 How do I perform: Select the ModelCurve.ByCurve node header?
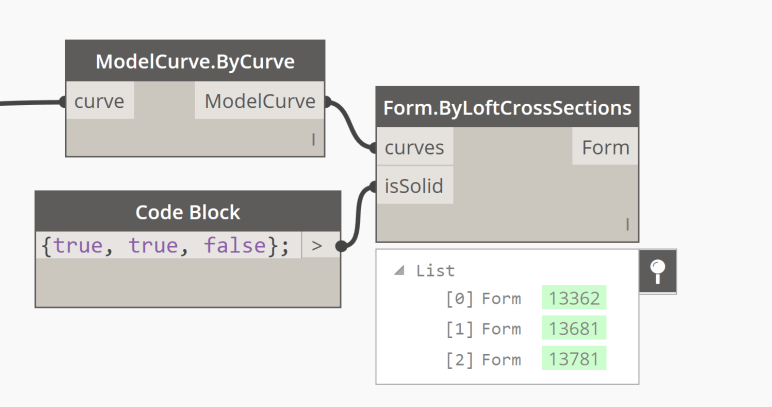(195, 62)
